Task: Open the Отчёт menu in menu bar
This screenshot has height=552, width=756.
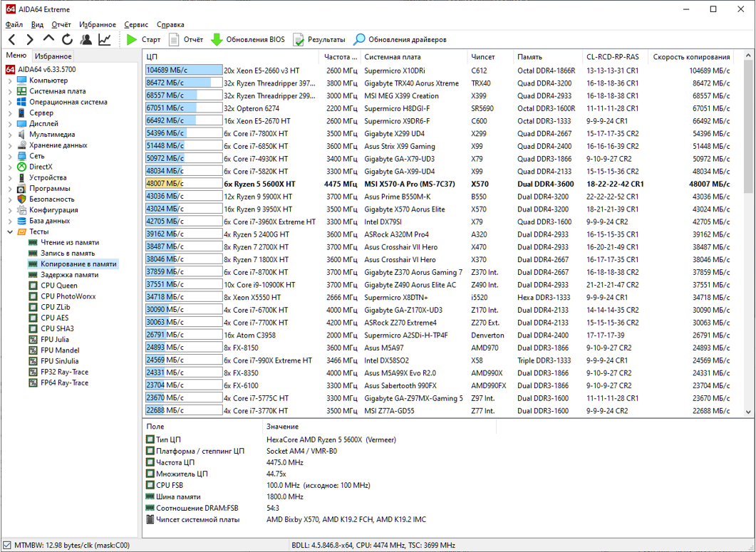Action: tap(61, 25)
